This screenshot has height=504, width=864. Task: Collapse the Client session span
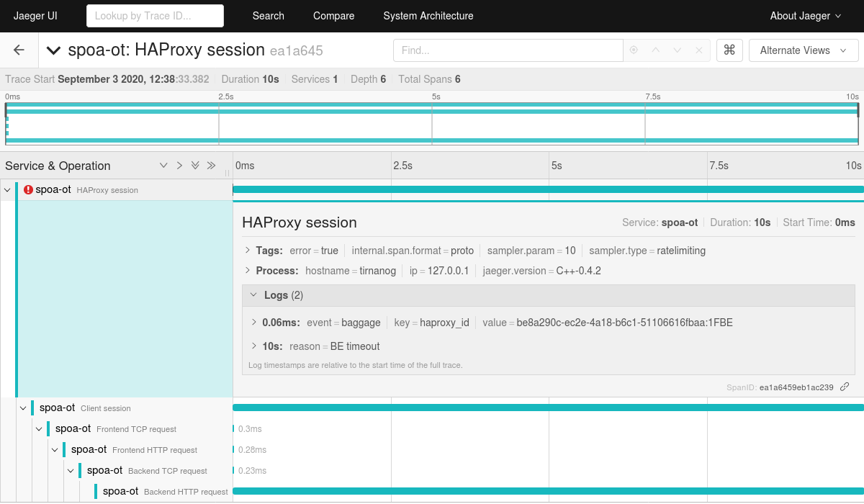pos(24,408)
